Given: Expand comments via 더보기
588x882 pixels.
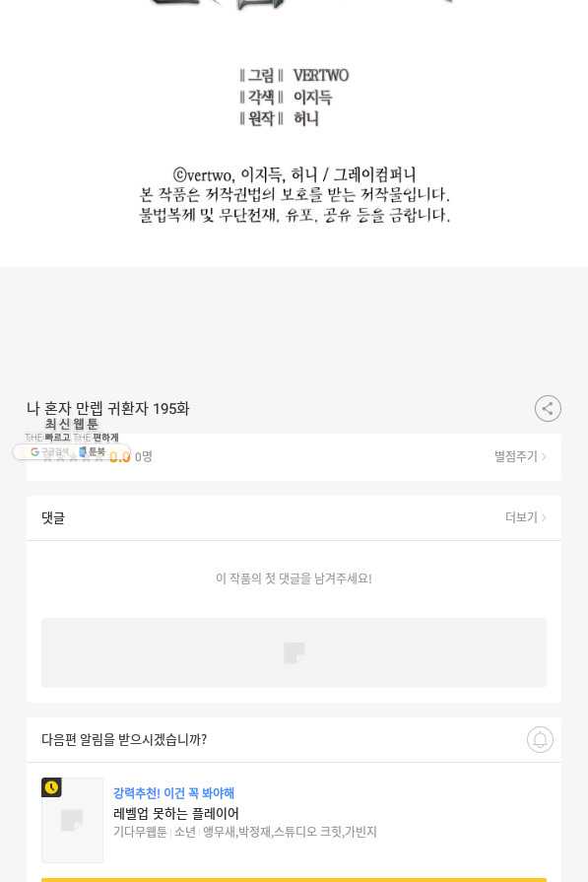Looking at the screenshot, I should point(525,517).
